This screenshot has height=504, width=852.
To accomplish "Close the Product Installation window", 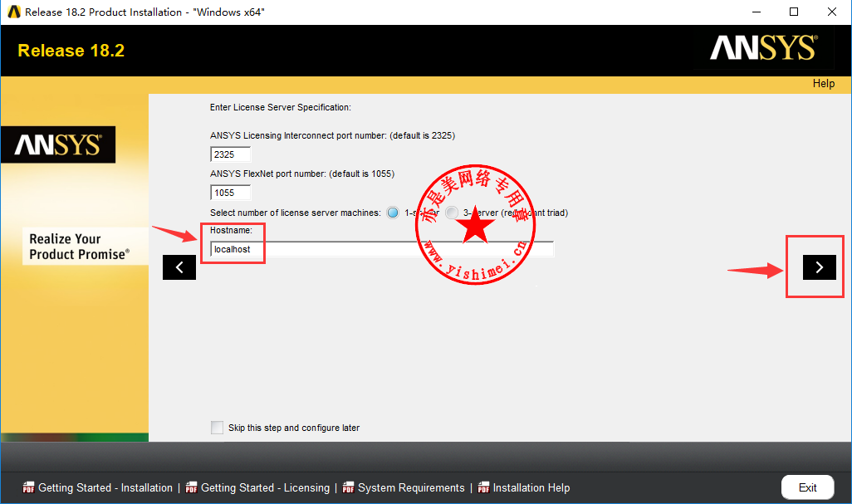I will coord(832,12).
